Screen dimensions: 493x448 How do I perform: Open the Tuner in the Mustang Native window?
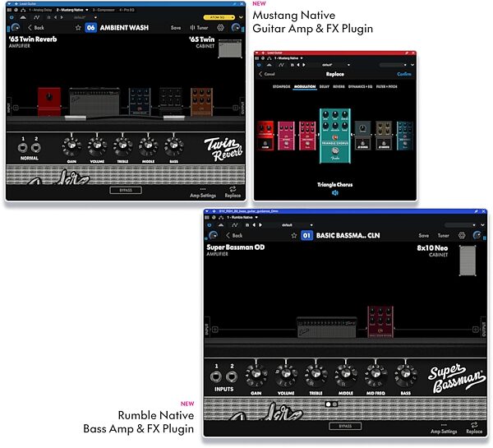coord(199,28)
